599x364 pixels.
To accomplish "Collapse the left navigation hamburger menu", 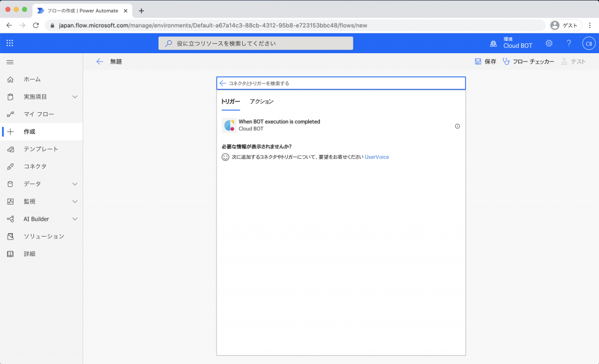I will (11, 62).
